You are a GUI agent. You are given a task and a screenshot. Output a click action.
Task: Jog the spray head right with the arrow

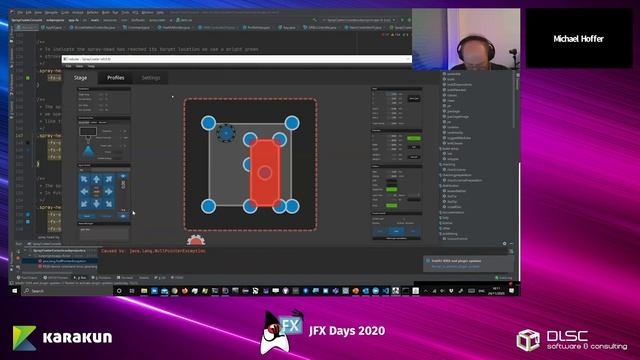(109, 191)
